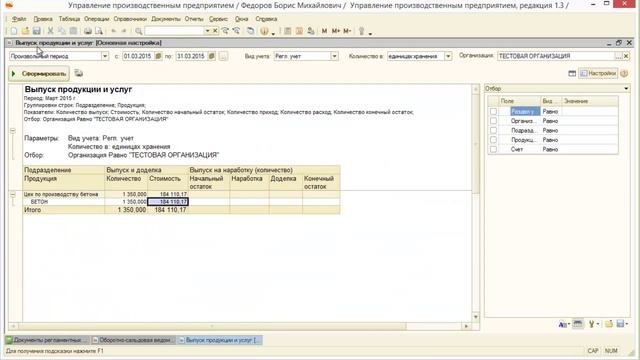640x360 pixels.
Task: Switch to Выпуск продукции и услуг window tab
Action: coord(220,340)
